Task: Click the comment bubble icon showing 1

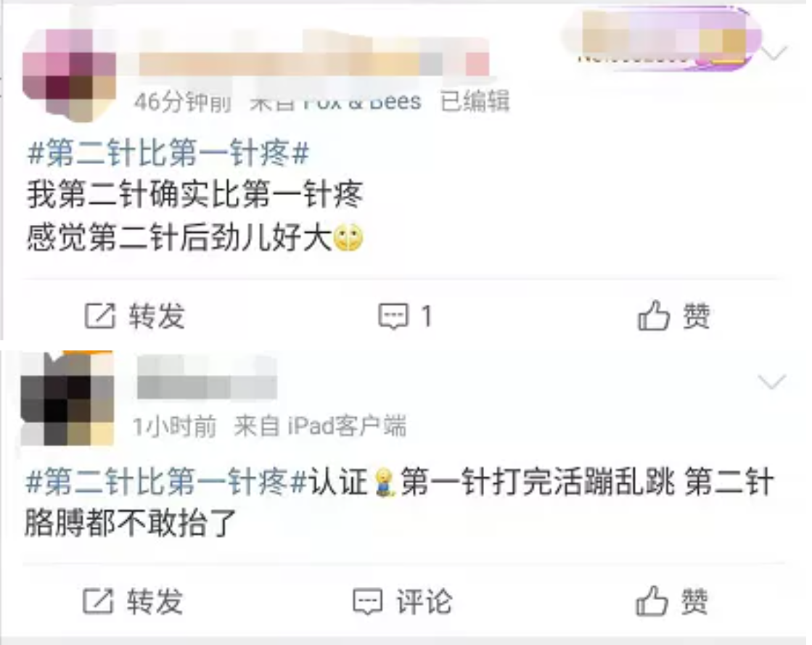Action: 393,316
